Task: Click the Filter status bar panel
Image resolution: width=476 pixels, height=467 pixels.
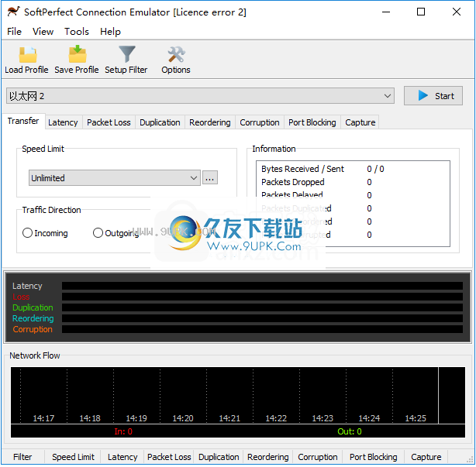Action: (x=22, y=457)
